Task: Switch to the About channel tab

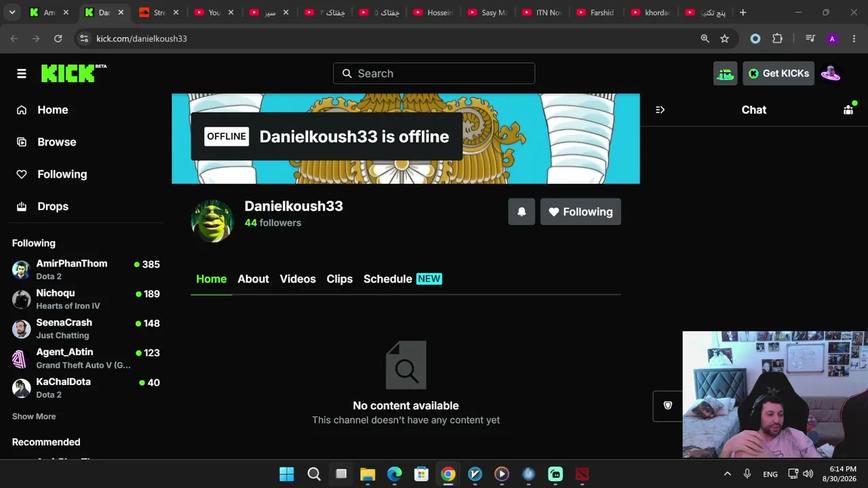Action: pos(253,279)
